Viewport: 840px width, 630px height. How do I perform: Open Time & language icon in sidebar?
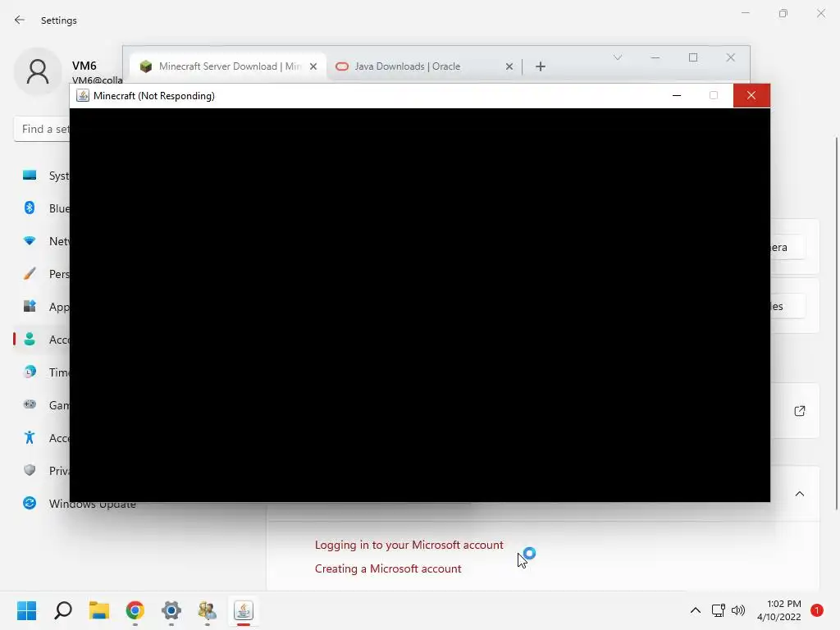point(30,372)
